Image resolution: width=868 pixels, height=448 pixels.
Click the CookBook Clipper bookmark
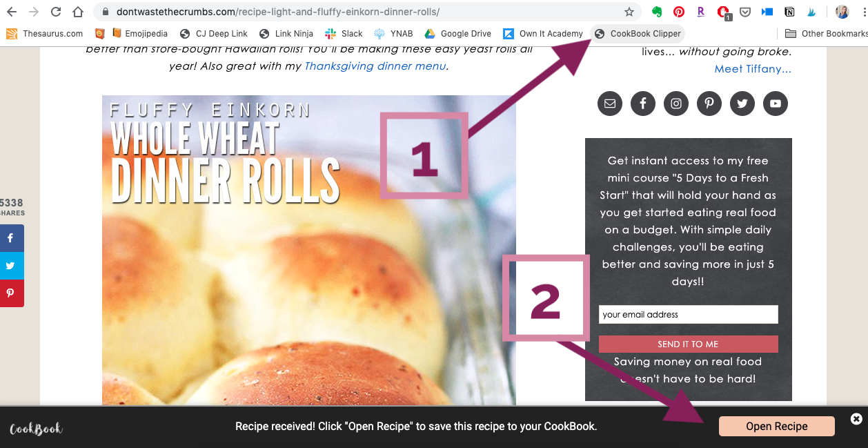[x=638, y=33]
